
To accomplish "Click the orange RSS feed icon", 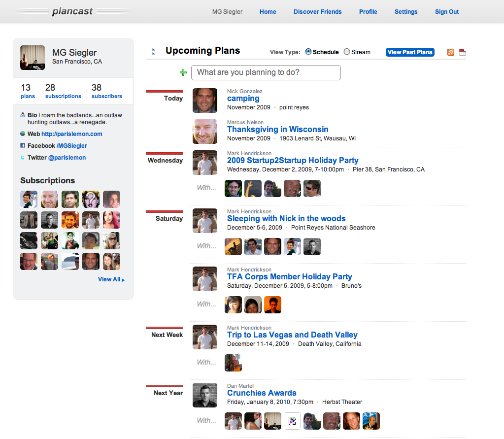I will [451, 52].
